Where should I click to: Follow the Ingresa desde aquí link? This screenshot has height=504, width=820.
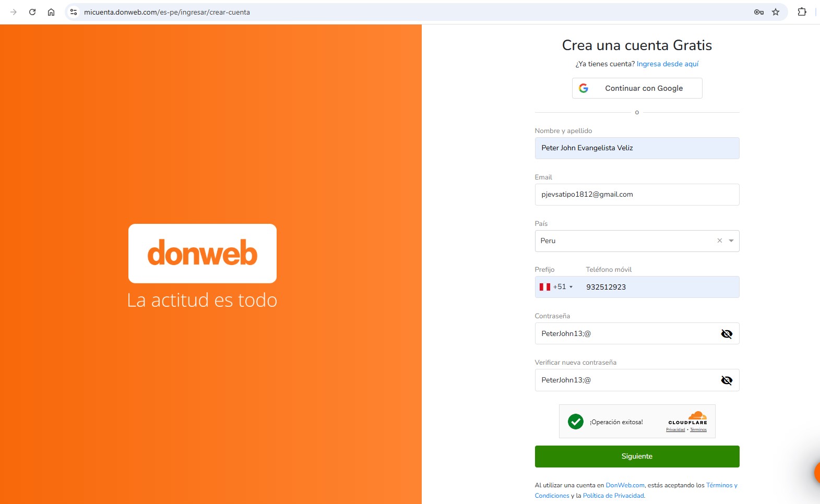668,64
